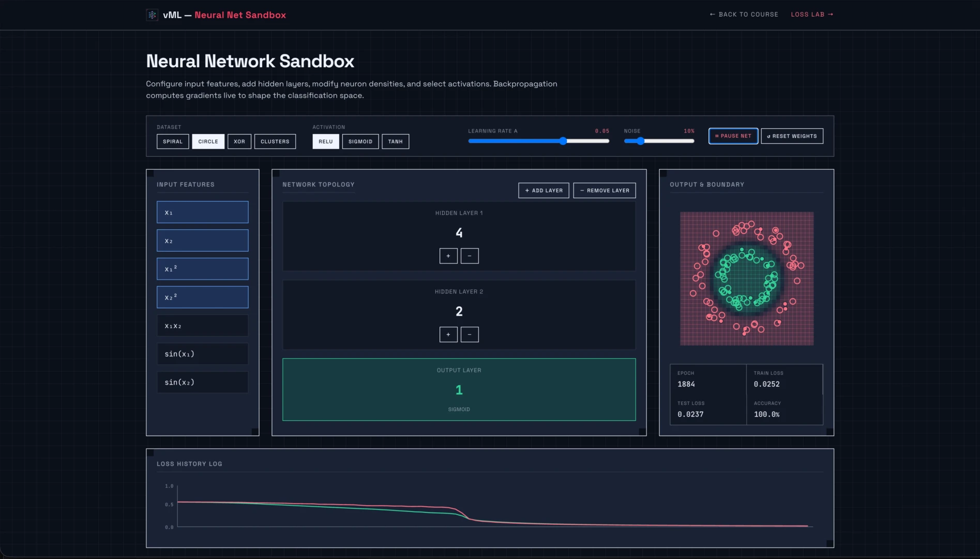Click the accuracy value 100.0%
This screenshot has height=559, width=980.
[766, 414]
